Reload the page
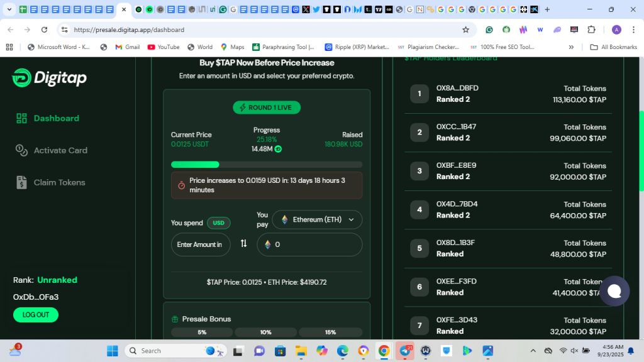This screenshot has height=362, width=644. click(x=45, y=30)
